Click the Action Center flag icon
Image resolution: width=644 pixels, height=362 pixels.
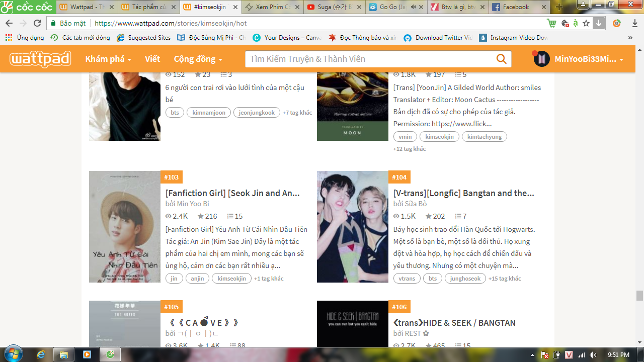(x=545, y=355)
